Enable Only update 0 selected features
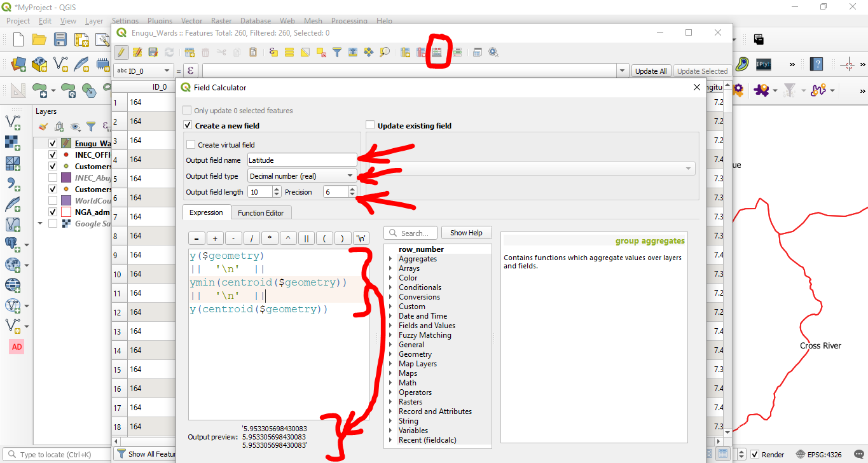The image size is (868, 463). click(187, 110)
